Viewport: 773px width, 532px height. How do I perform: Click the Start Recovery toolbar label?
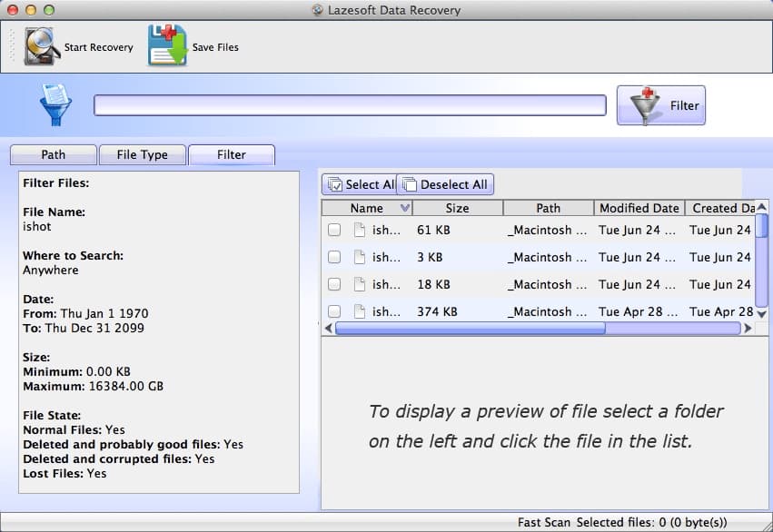[x=99, y=47]
